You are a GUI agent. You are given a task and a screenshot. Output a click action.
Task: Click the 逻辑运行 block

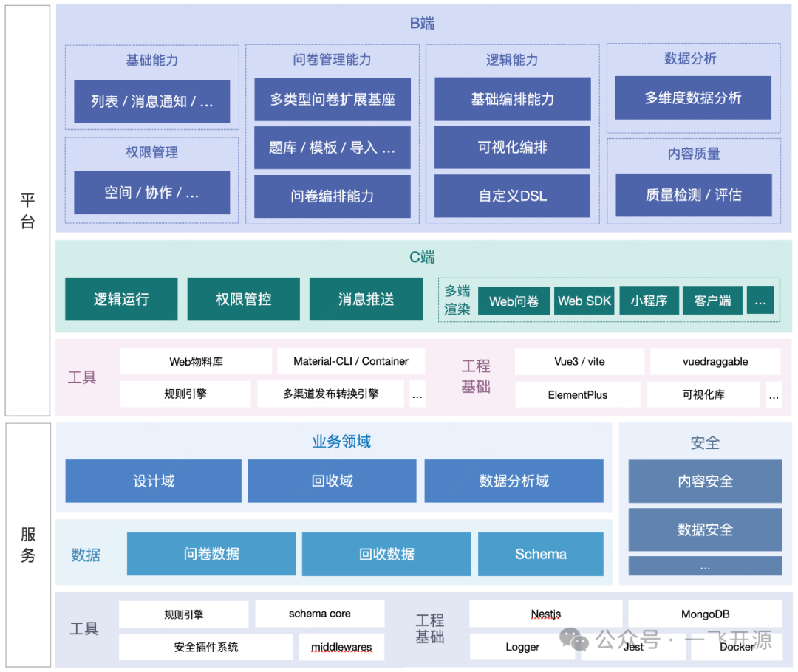coord(122,299)
